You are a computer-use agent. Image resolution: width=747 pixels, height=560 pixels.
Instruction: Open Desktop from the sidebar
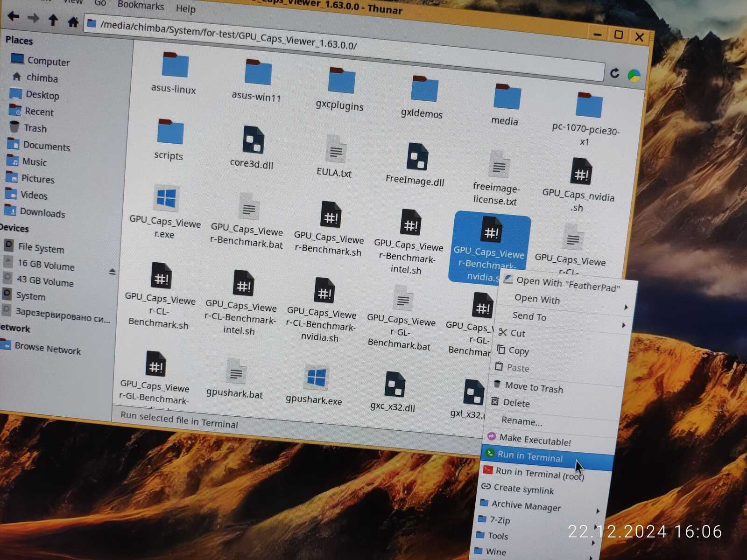pos(35,94)
